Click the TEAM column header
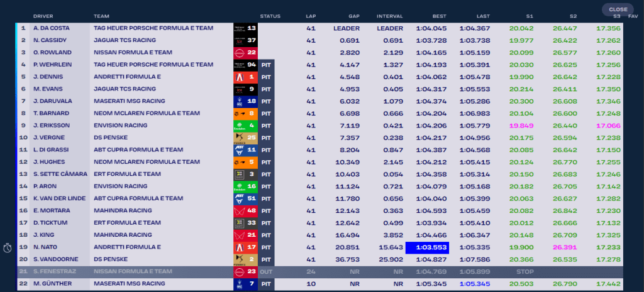 [x=101, y=16]
